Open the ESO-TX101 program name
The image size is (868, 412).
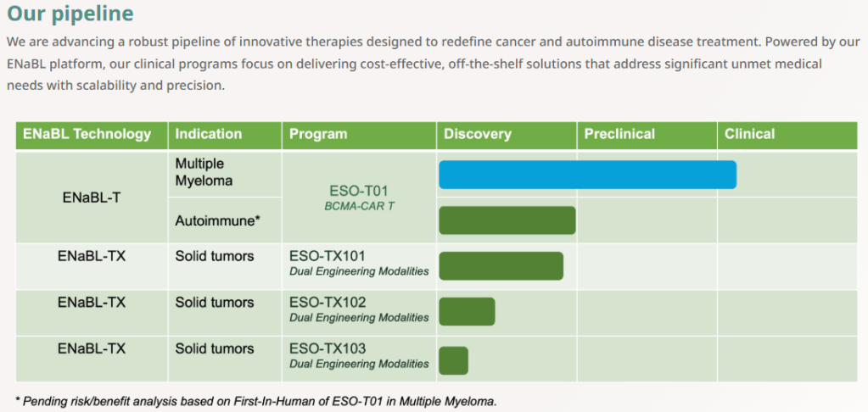(329, 256)
